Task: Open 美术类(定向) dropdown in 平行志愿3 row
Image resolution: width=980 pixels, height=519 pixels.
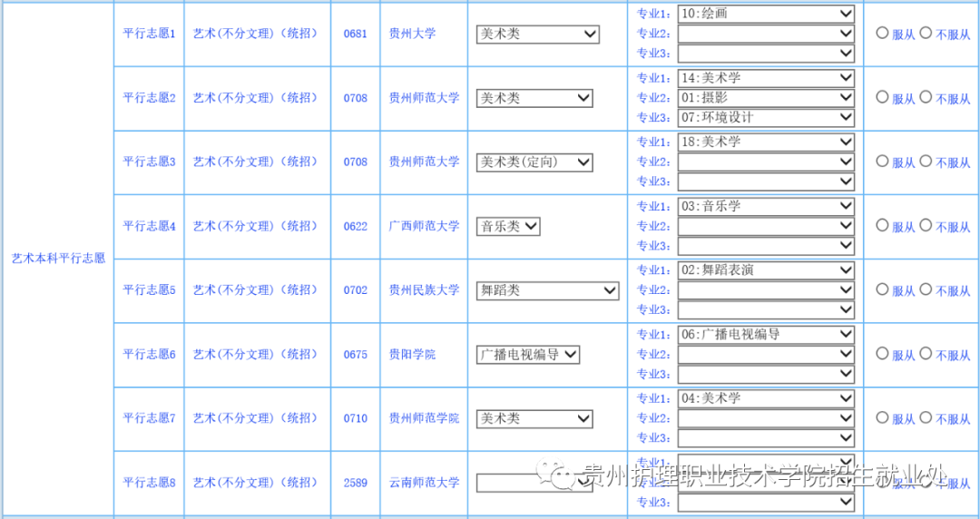Action: (x=534, y=162)
